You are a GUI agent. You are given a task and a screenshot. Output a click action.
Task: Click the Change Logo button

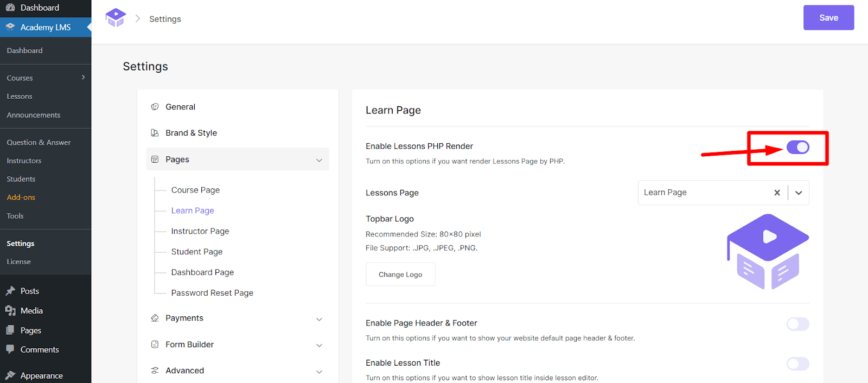click(400, 275)
